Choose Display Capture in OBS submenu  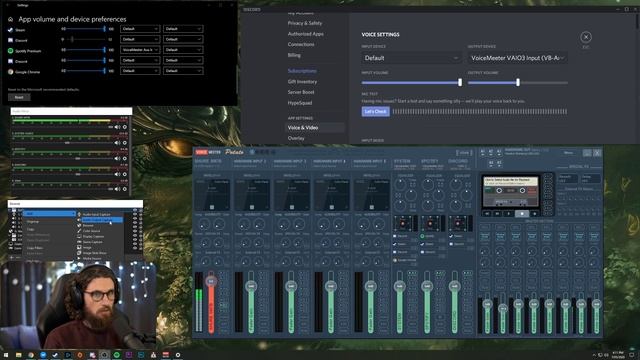pyautogui.click(x=93, y=236)
